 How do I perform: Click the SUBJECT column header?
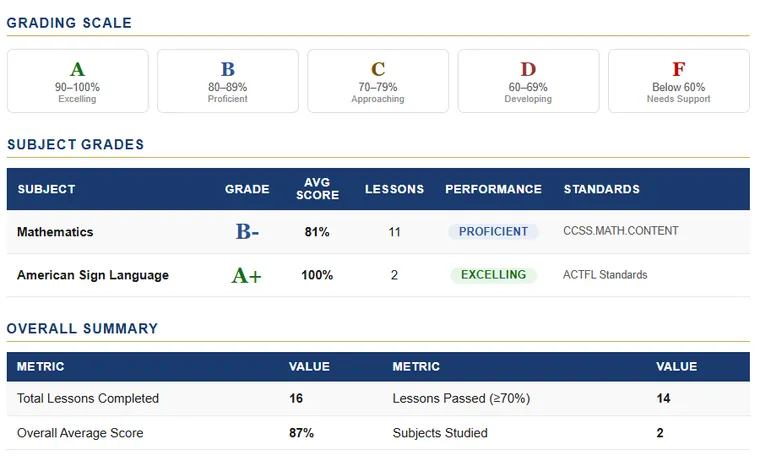(x=47, y=189)
